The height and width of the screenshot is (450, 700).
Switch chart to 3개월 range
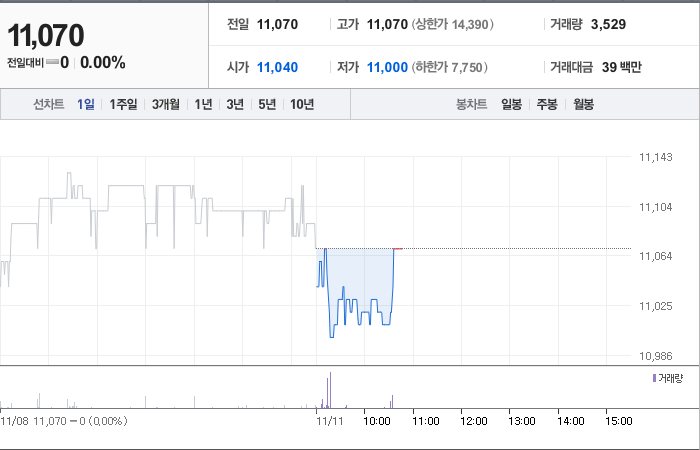(166, 104)
